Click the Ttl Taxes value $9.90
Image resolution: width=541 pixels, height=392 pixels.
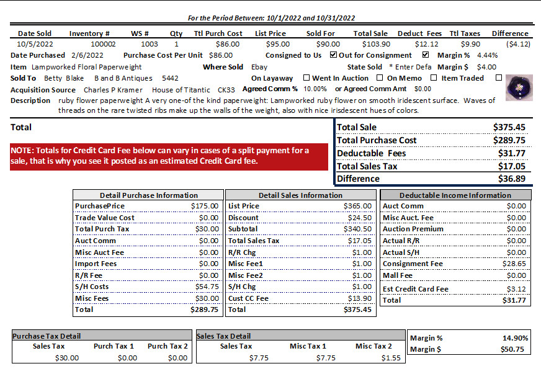[x=471, y=44]
